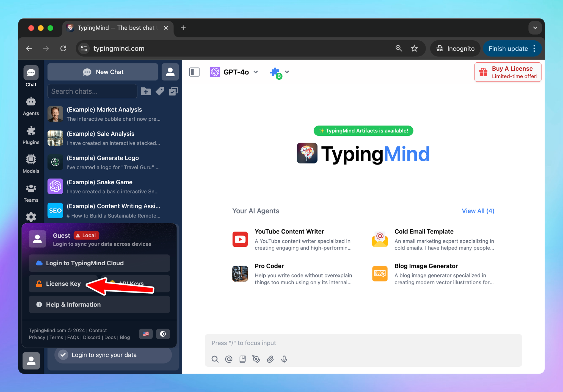Open Cold Email Template agent
This screenshot has width=563, height=392.
tap(433, 239)
